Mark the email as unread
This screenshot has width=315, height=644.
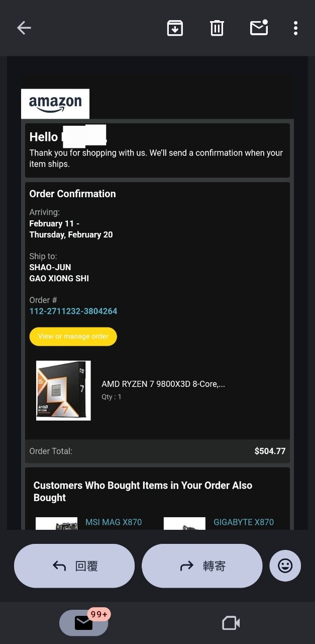coord(259,28)
